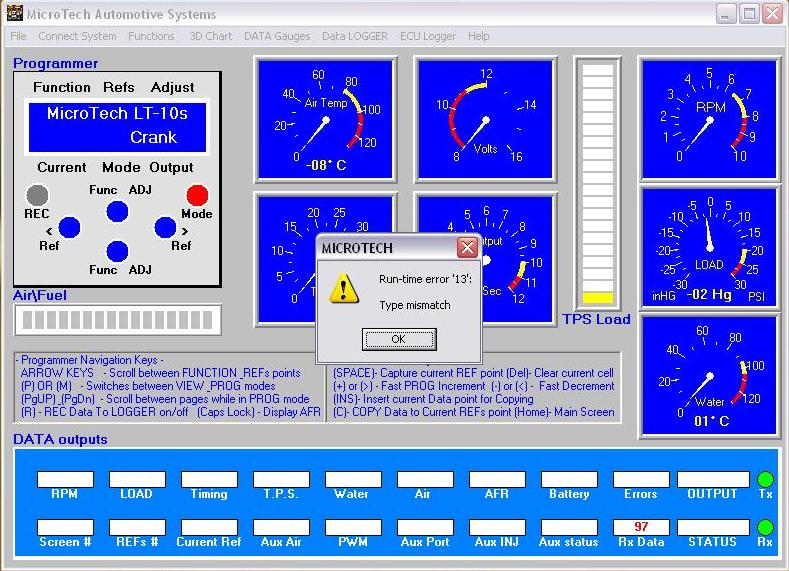Screen dimensions: 789x571
Task: Open the File menu
Action: (x=18, y=36)
